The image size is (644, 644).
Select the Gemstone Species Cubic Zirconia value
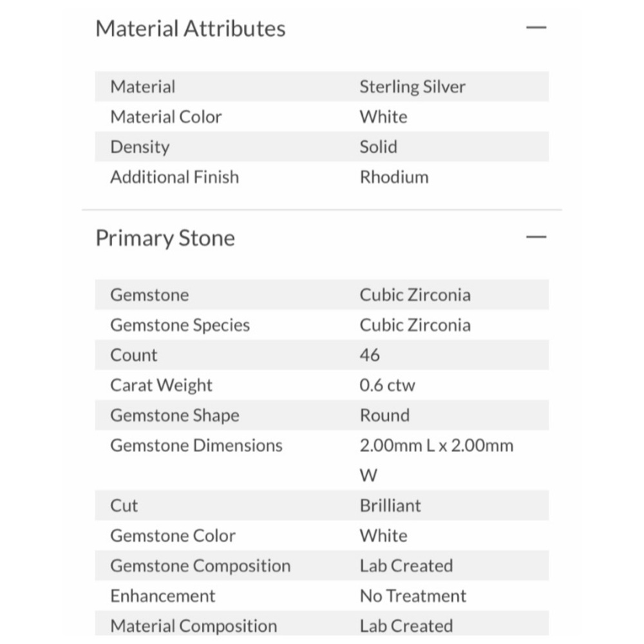415,325
